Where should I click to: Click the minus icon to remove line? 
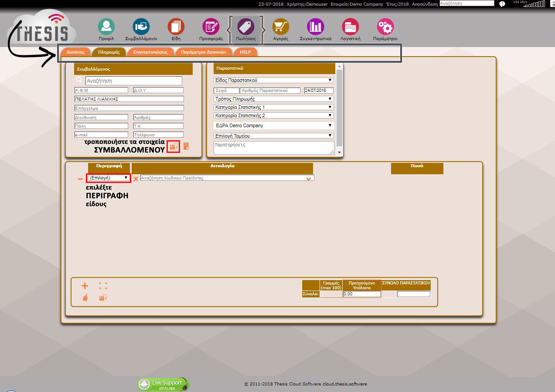click(80, 179)
